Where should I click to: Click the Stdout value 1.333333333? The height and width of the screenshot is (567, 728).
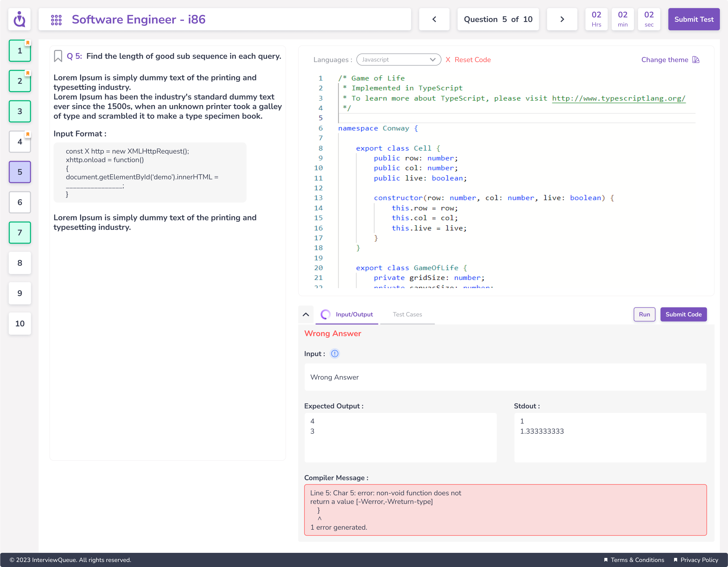pyautogui.click(x=542, y=431)
